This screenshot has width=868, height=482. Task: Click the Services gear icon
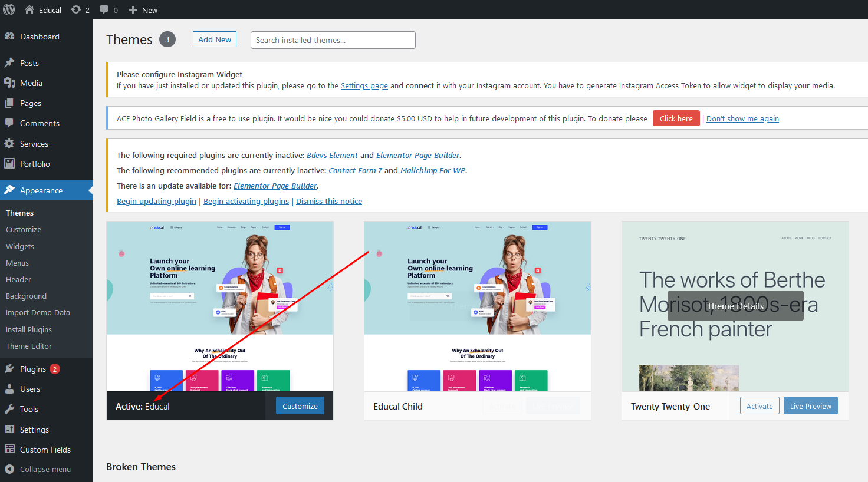click(9, 143)
